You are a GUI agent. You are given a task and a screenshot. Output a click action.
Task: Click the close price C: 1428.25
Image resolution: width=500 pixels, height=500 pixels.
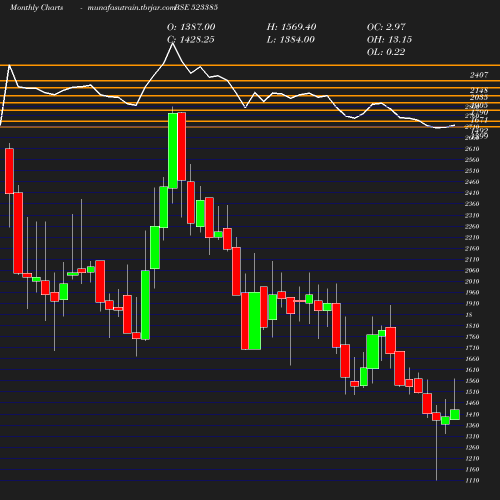point(191,39)
